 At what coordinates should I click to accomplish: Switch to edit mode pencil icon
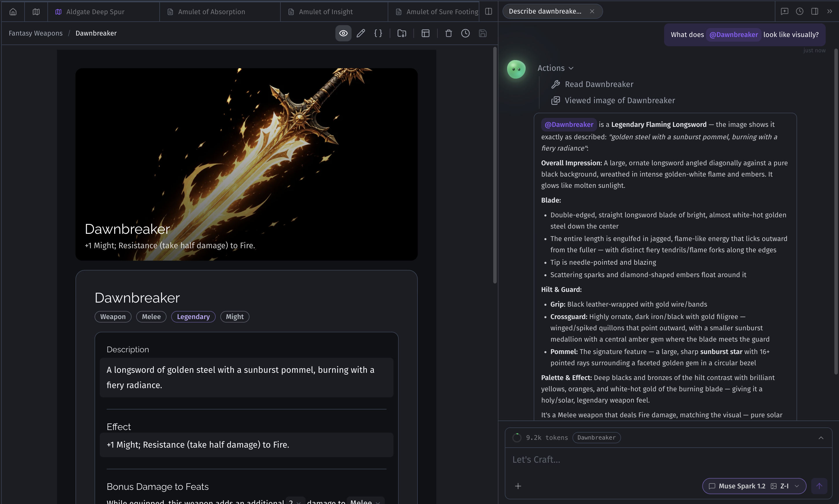(x=361, y=33)
